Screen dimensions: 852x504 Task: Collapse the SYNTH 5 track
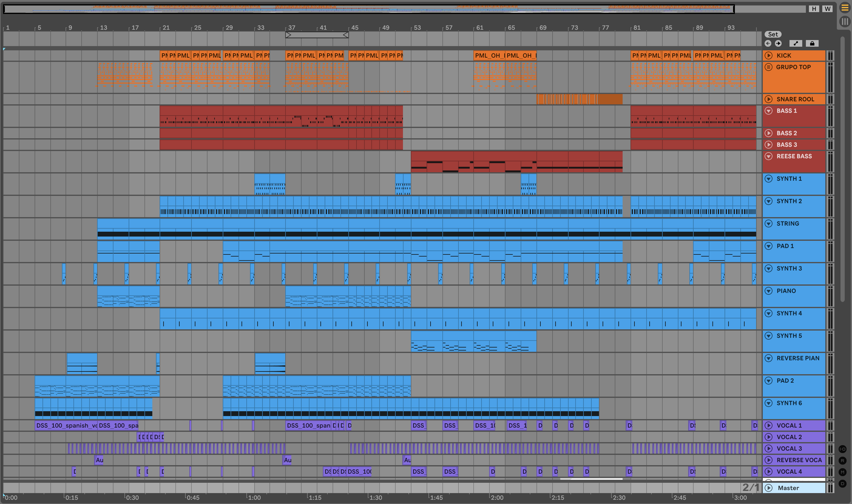coord(769,336)
